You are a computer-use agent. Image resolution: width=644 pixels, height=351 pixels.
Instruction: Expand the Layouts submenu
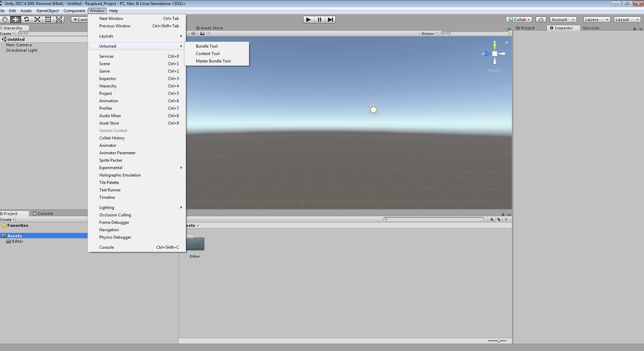point(137,36)
